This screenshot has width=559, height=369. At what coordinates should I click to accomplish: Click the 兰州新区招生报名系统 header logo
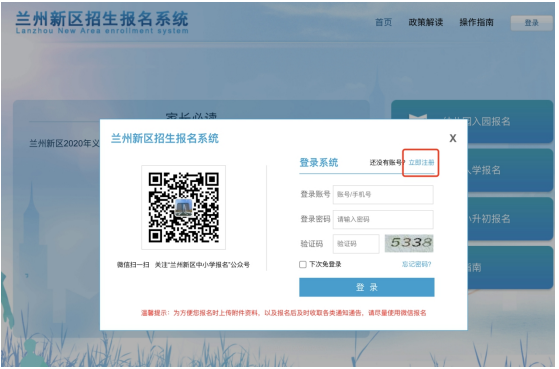[102, 22]
